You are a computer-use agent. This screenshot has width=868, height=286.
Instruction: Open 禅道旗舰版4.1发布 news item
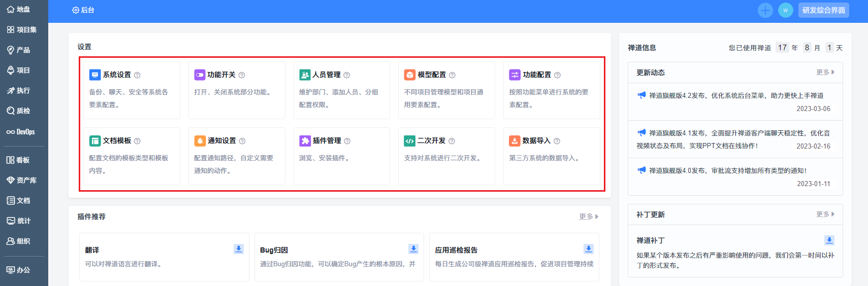tap(733, 139)
